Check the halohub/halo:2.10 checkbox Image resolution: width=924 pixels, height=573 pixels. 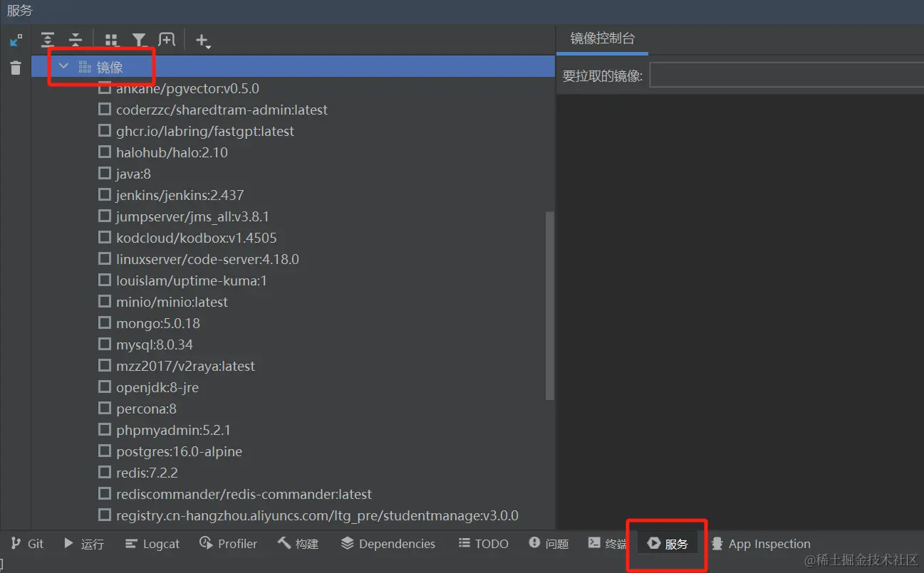[105, 152]
